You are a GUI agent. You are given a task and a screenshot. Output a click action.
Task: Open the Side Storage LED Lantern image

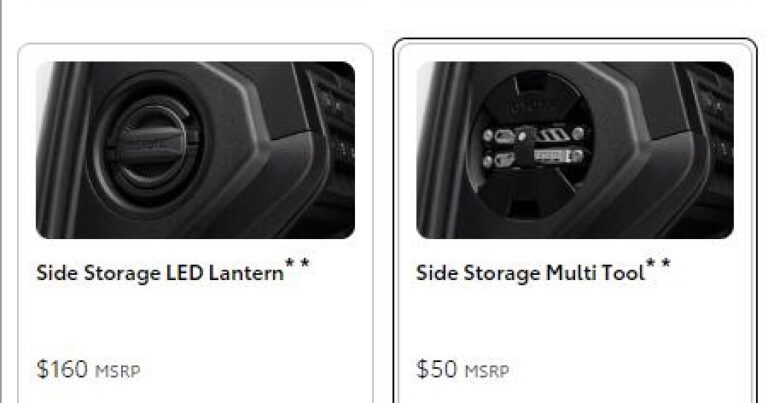point(195,150)
